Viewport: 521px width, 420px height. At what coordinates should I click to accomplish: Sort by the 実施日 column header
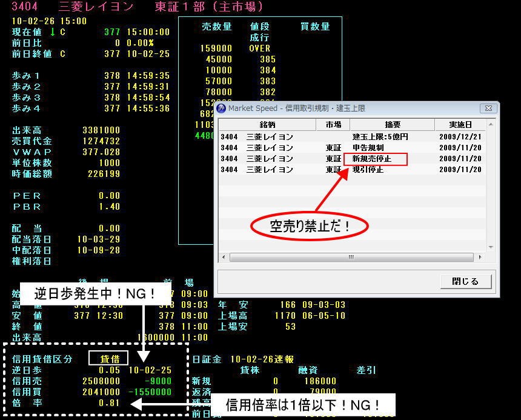(460, 125)
